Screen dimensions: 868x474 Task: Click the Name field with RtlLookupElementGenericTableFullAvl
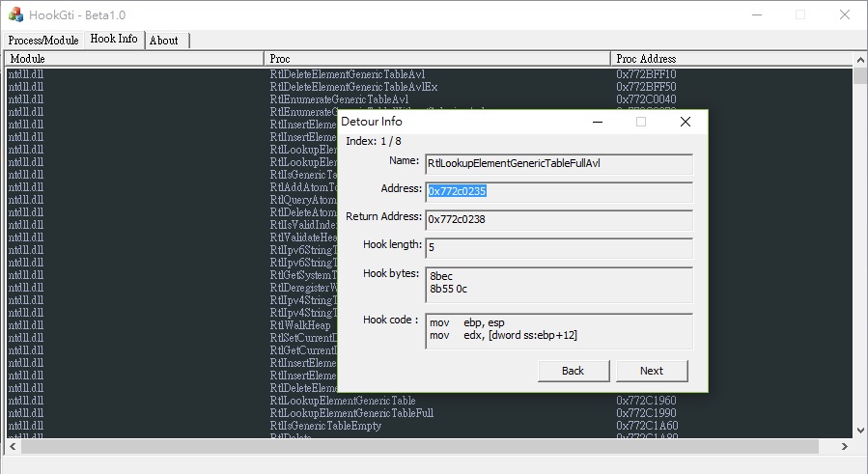click(558, 165)
